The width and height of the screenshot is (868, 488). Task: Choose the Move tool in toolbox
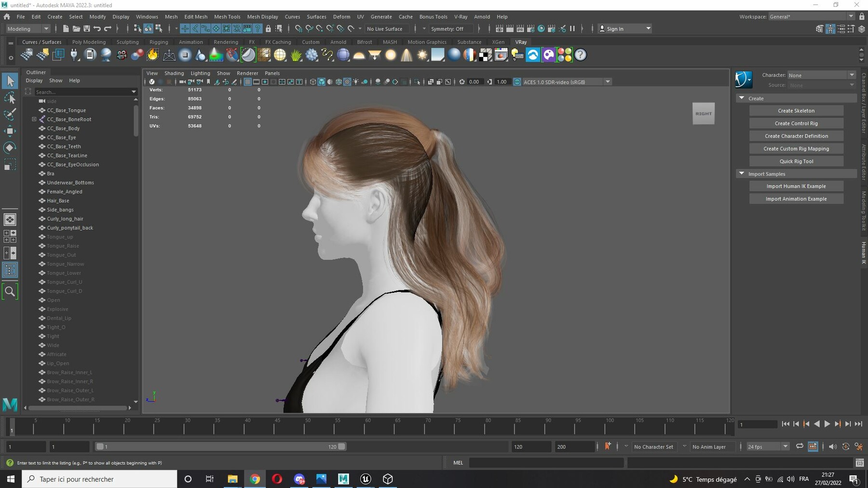point(10,131)
